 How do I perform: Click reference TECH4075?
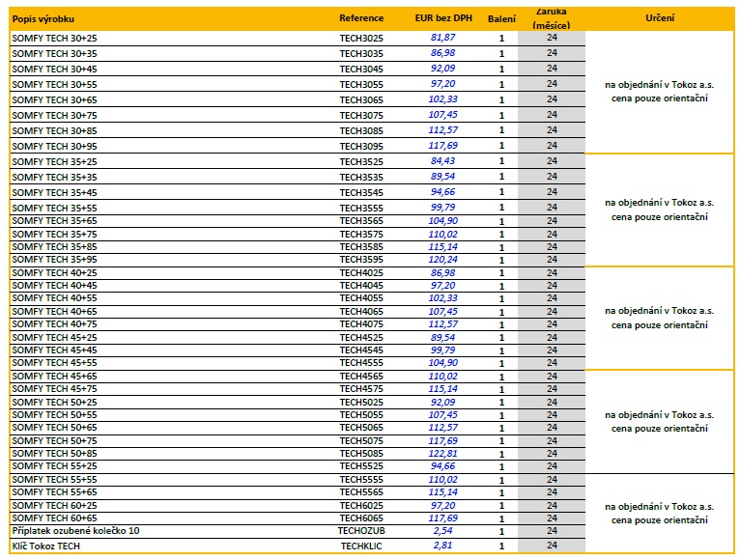click(361, 324)
